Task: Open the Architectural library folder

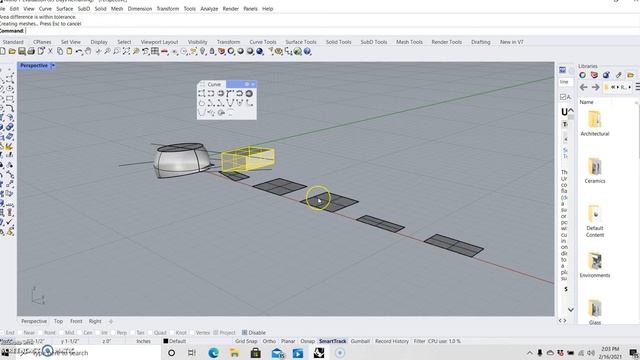Action: tap(595, 124)
